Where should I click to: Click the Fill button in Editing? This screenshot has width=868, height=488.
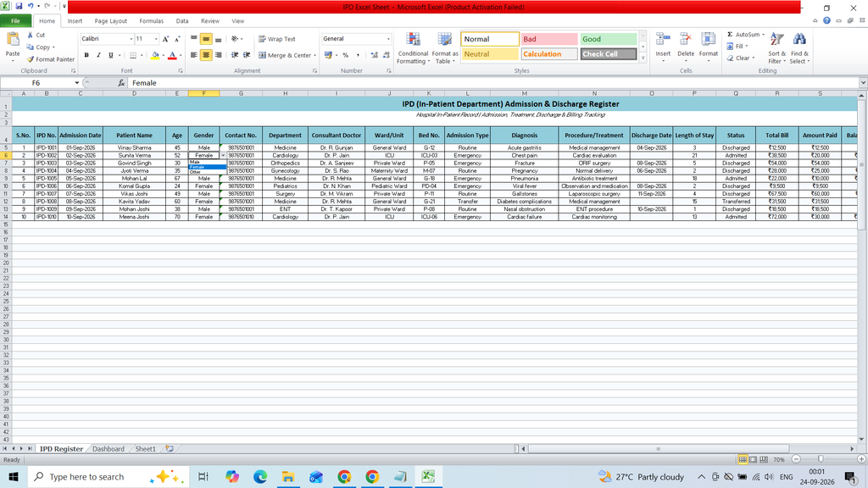pos(737,46)
